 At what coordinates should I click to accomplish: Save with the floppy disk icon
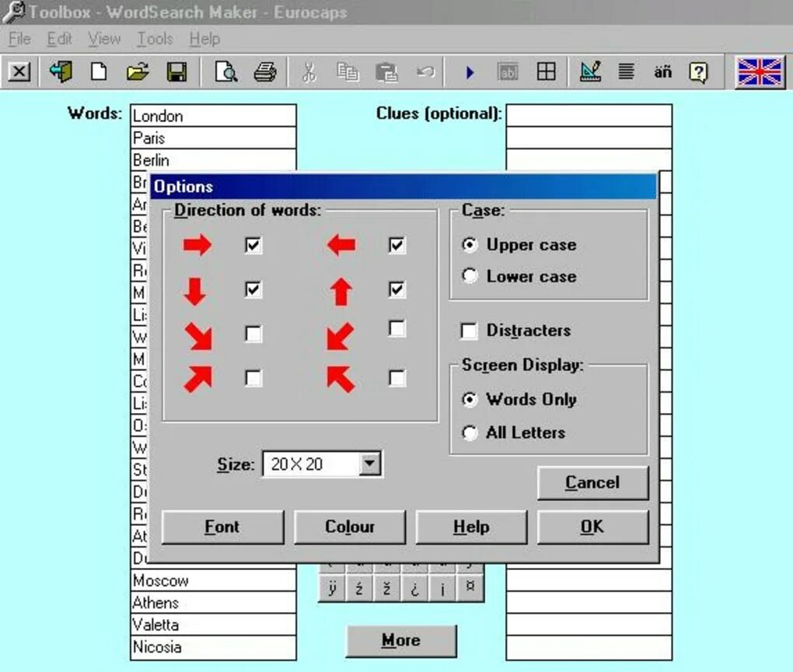pos(176,72)
